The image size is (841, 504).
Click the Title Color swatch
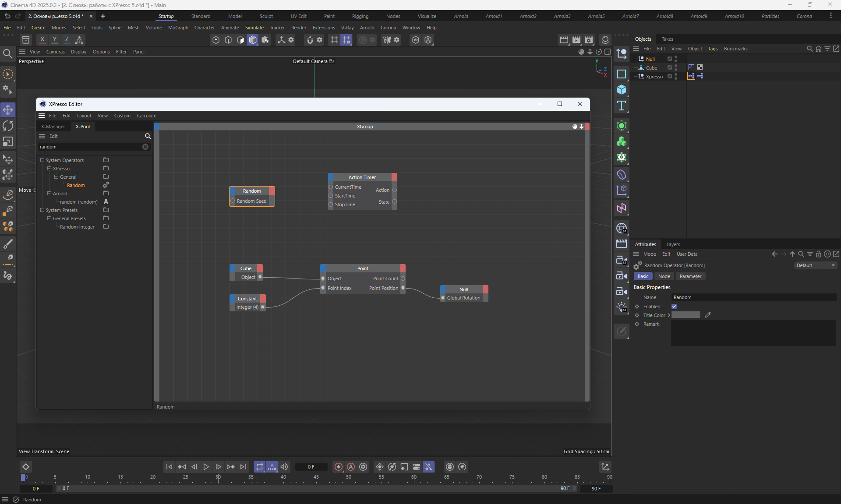click(x=686, y=315)
